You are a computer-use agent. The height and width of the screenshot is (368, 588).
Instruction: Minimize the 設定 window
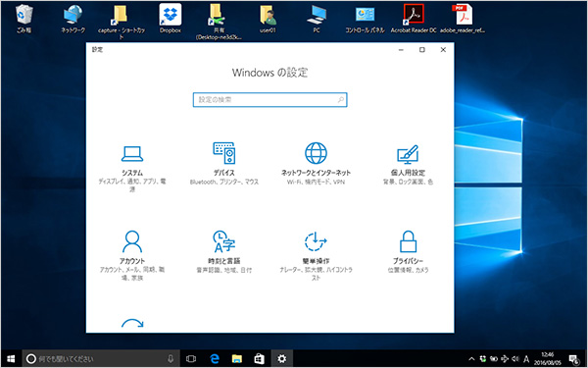401,50
